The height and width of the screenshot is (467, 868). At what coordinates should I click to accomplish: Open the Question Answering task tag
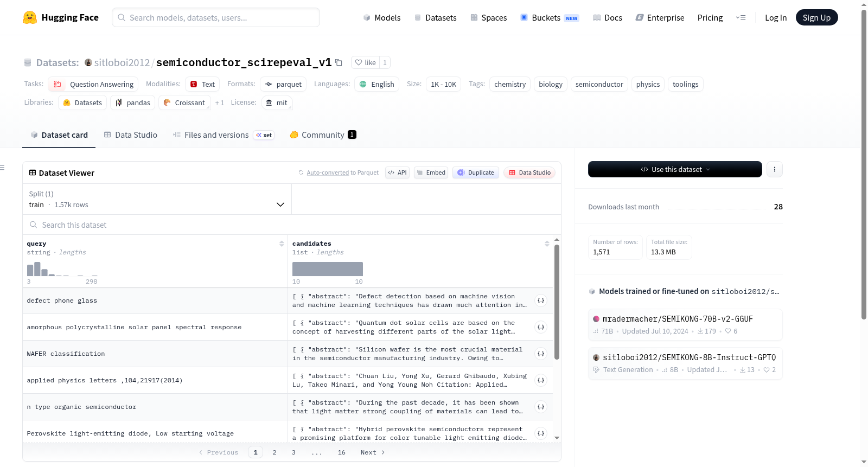coord(93,84)
